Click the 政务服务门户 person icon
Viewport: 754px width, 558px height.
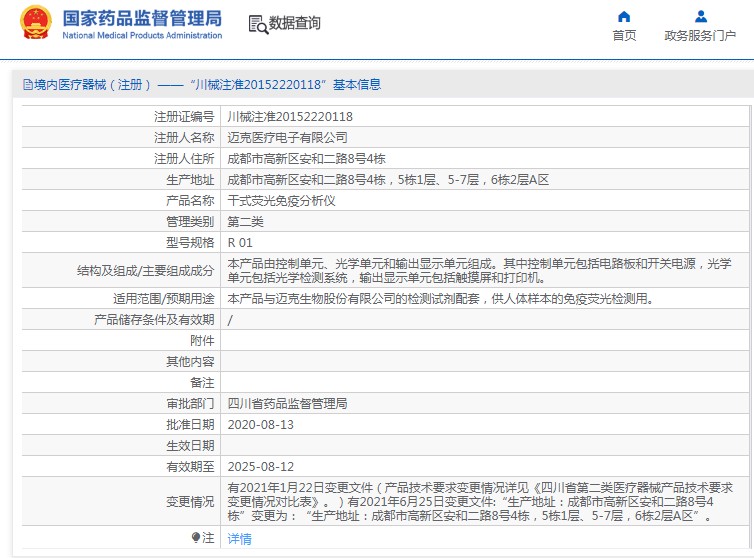click(x=700, y=16)
